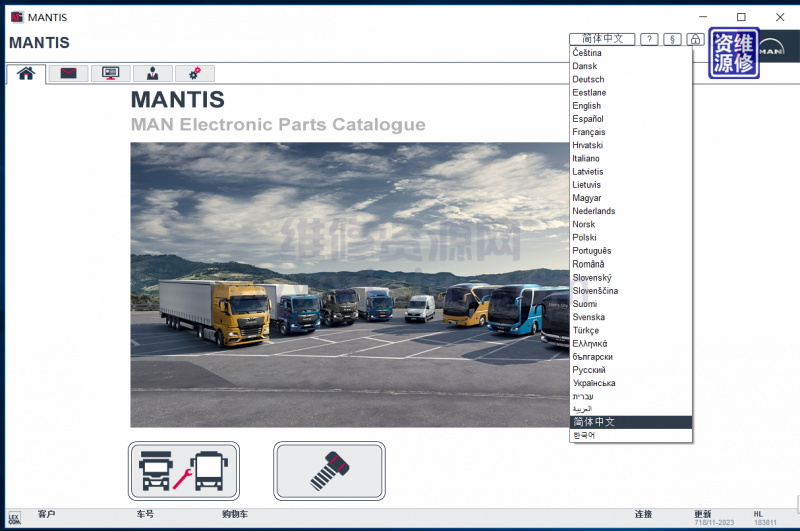
Task: Select Norsk language
Action: (x=631, y=224)
